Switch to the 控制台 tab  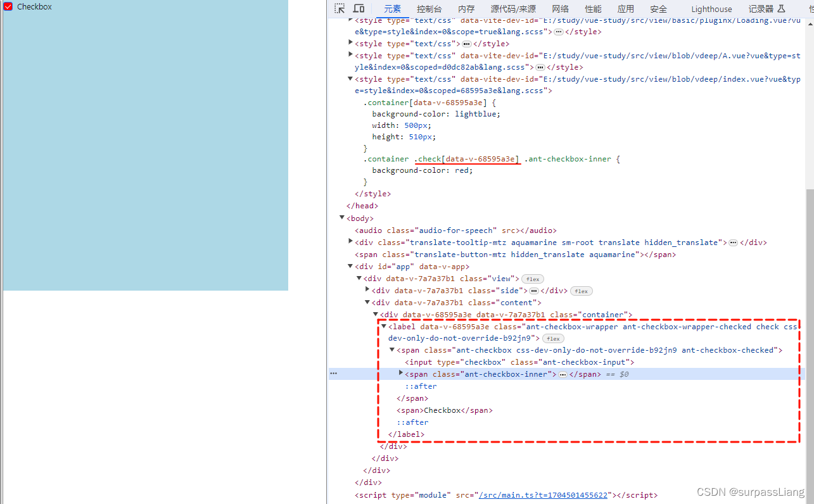(x=429, y=9)
